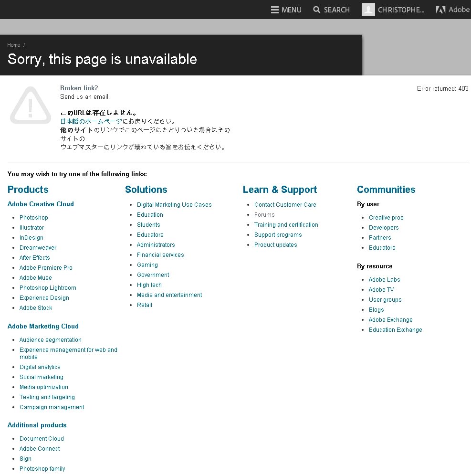Viewport: 471px width, 476px height.
Task: Click the Developers link
Action: click(384, 228)
